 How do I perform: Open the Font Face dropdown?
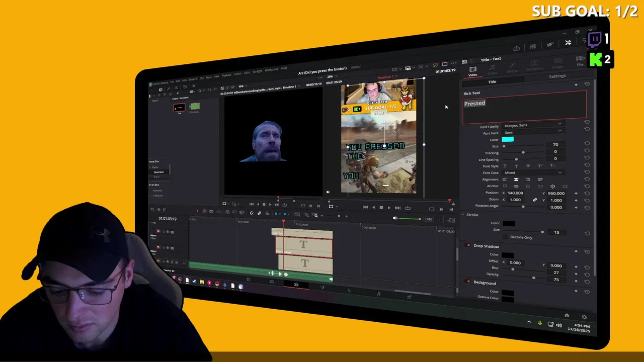[x=533, y=132]
